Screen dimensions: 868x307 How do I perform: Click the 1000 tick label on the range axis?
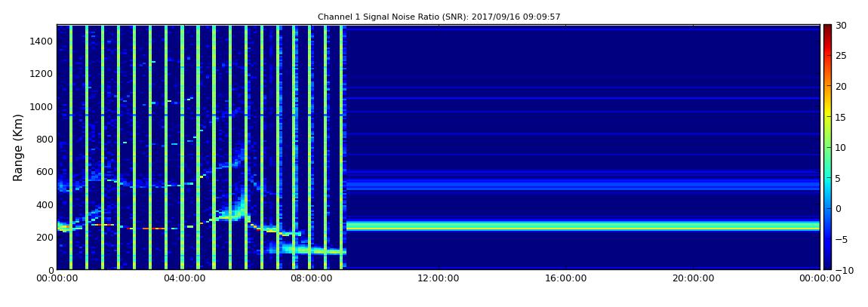pyautogui.click(x=42, y=106)
